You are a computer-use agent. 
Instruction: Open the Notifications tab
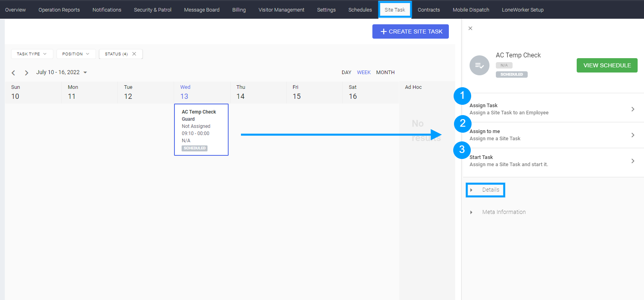(107, 10)
